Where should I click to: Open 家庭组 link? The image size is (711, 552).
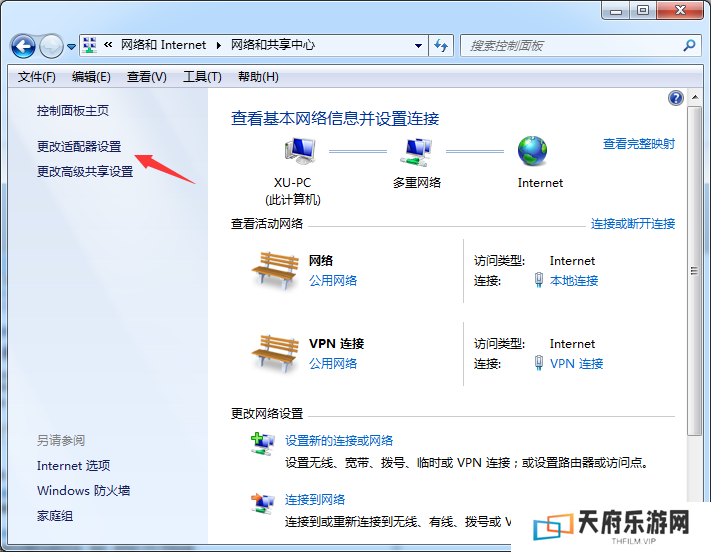pos(55,516)
